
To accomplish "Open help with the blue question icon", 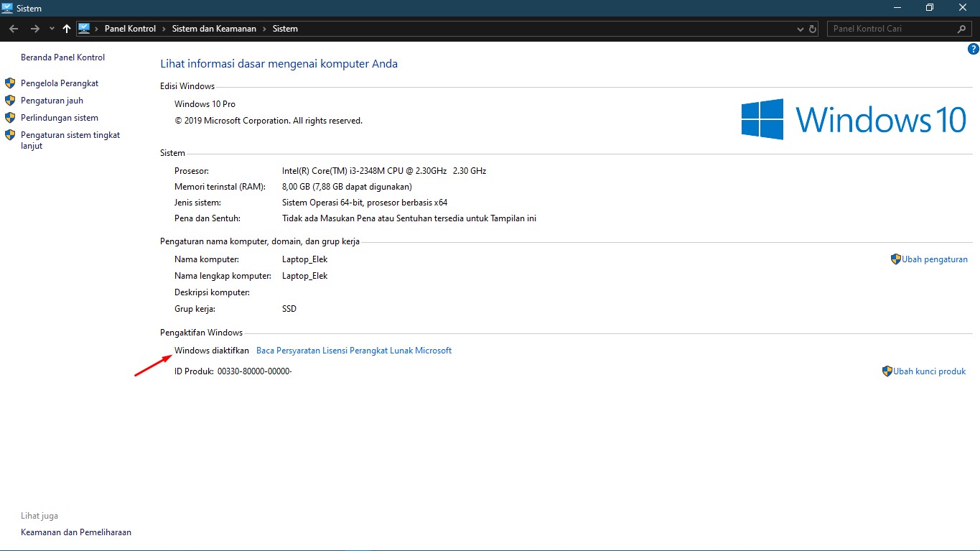I will [973, 49].
